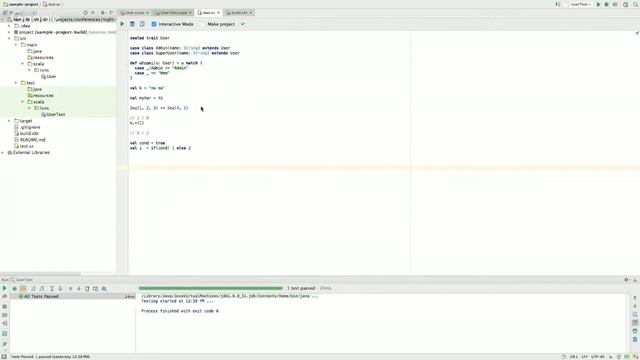Collapse the test folder

16,82
